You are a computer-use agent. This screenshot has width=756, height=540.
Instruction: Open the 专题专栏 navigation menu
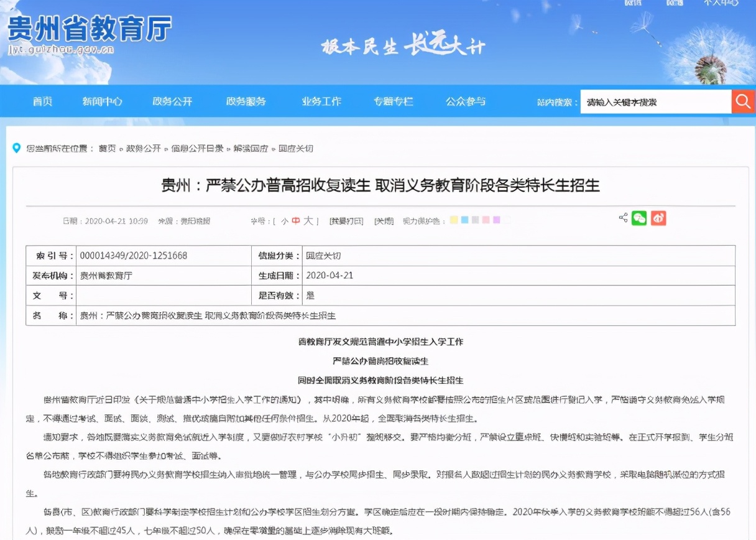(x=394, y=101)
